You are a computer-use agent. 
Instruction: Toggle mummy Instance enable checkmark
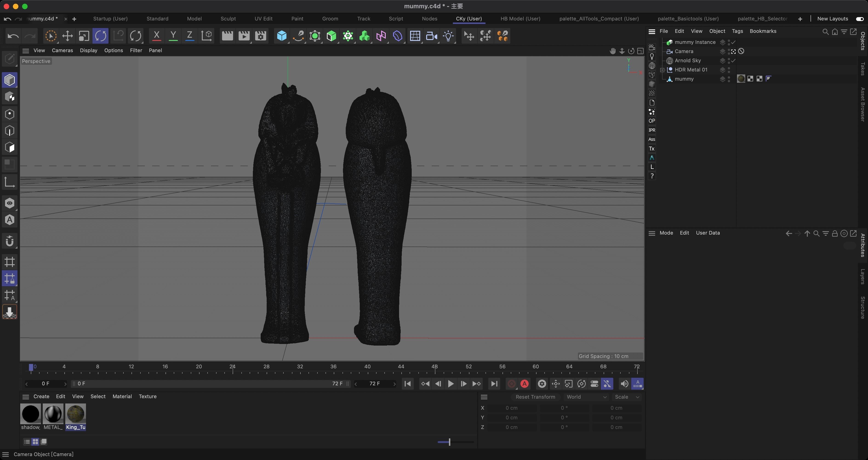tap(733, 42)
